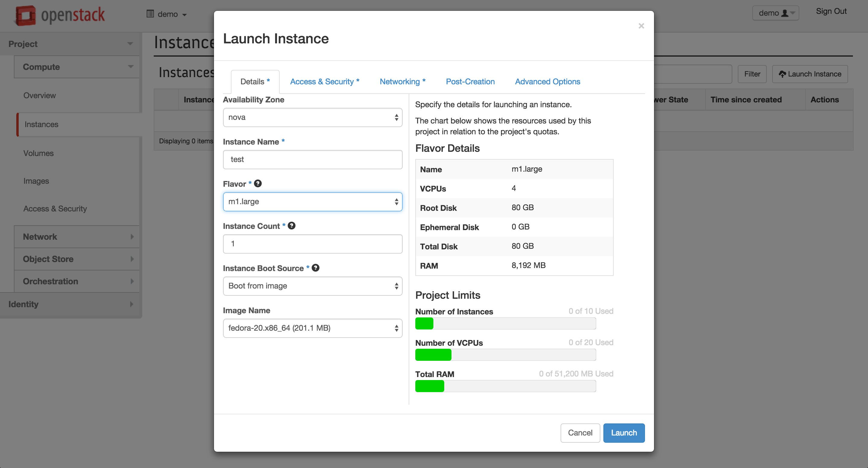Expand the Network sidebar group
Image resolution: width=868 pixels, height=468 pixels.
coord(77,237)
